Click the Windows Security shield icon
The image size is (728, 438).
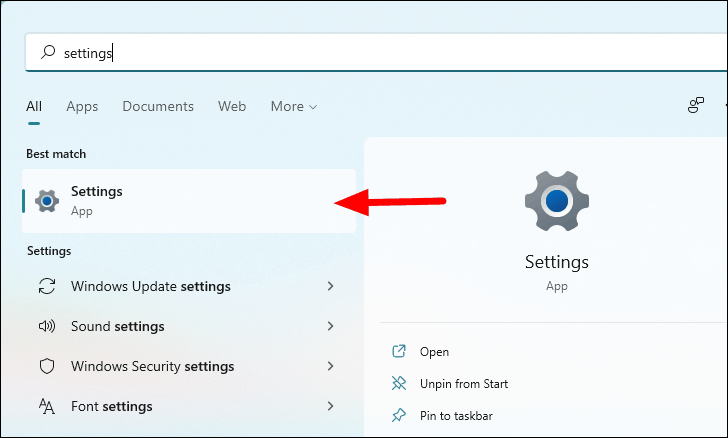(x=47, y=366)
